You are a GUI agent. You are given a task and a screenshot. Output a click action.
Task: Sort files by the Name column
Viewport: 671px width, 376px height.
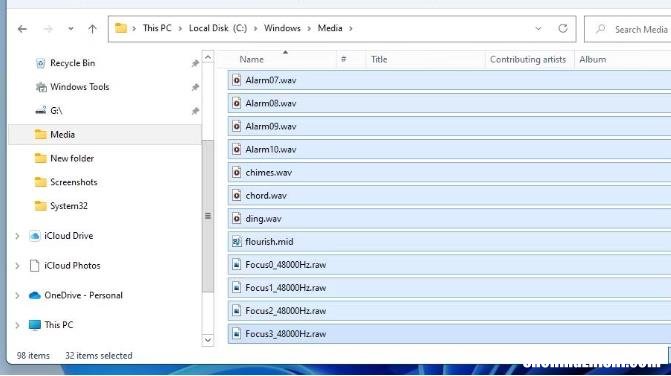click(251, 59)
